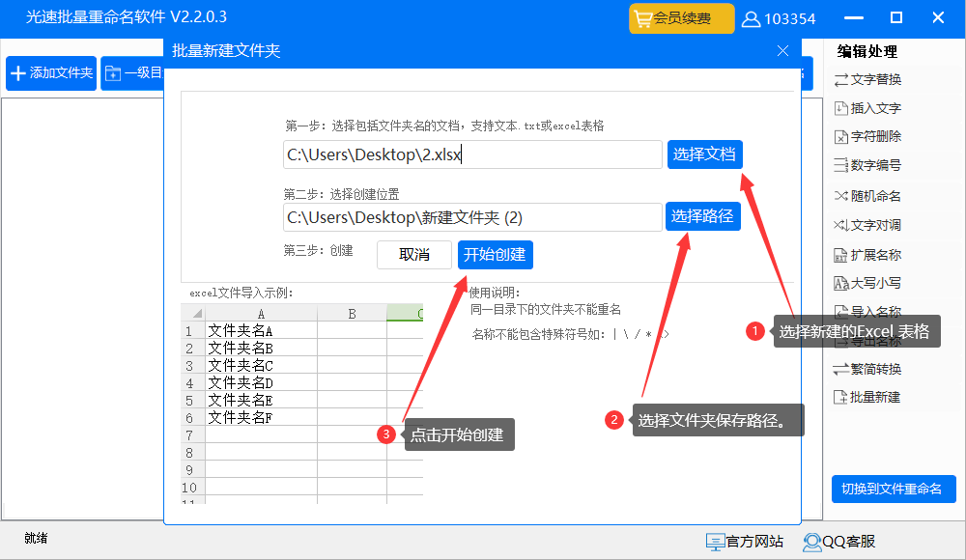
Task: Click example cell 文件夹名E
Action: pyautogui.click(x=261, y=400)
